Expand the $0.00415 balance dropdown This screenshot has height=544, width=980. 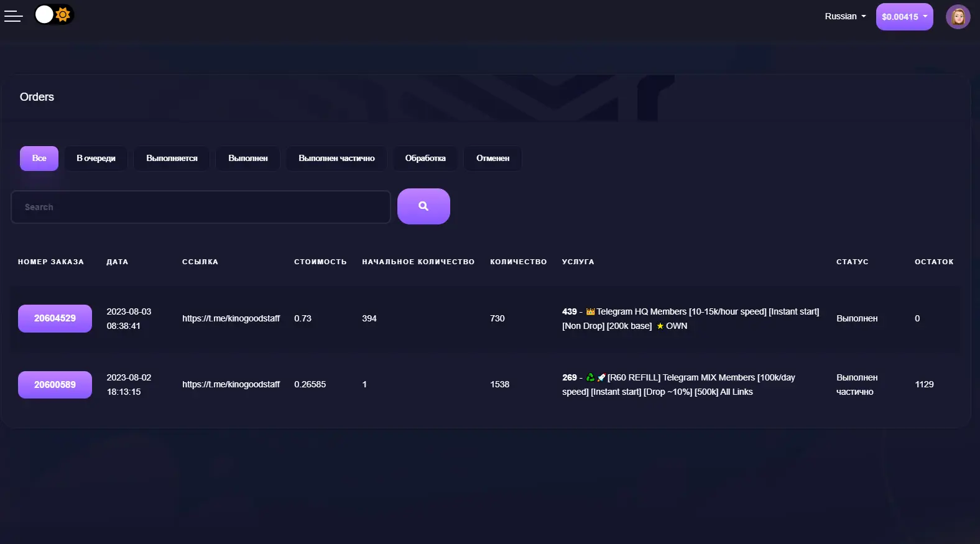coord(904,17)
